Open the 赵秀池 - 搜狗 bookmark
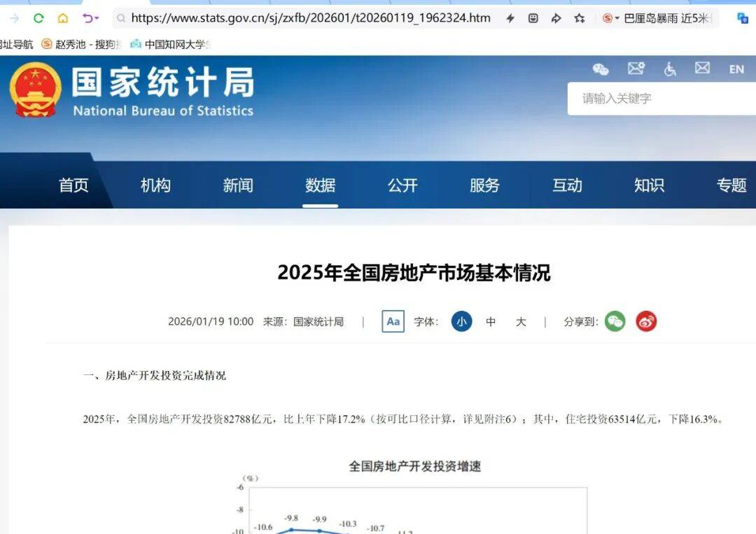Image resolution: width=756 pixels, height=534 pixels. pyautogui.click(x=81, y=44)
